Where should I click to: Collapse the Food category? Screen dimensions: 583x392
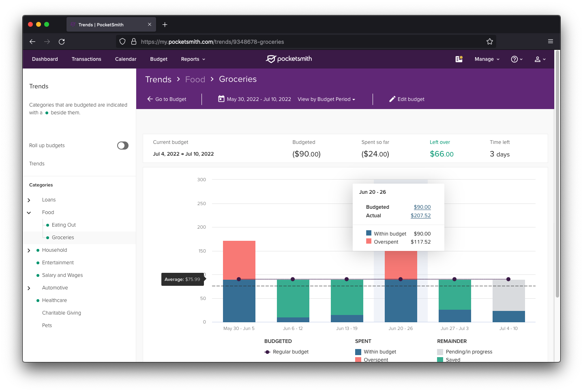[x=29, y=213]
